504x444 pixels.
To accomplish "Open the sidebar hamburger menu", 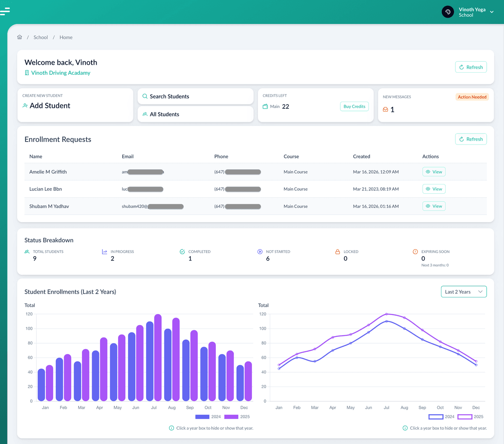I will pos(4,11).
